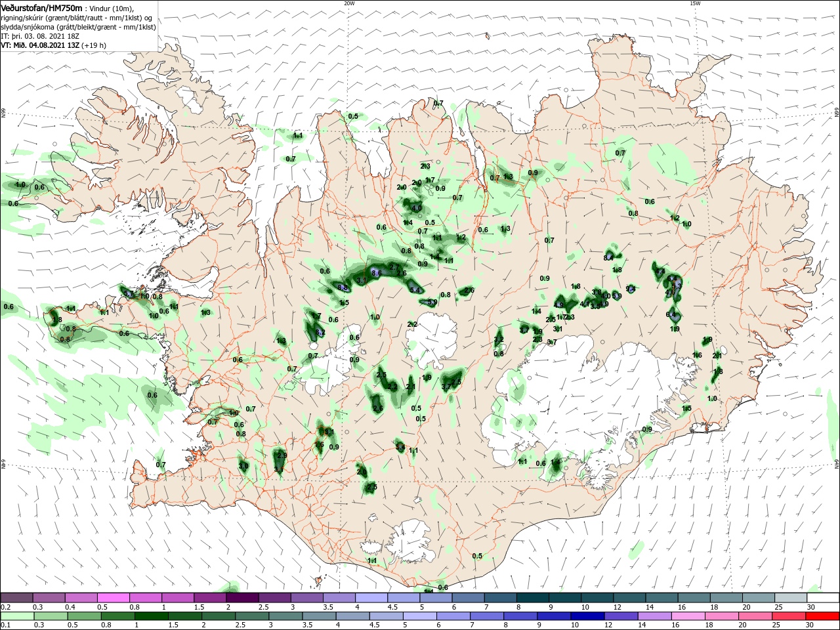Viewport: 840px width, 630px height.
Task: Click the bright red swatch labeled 30
Action: point(823,616)
